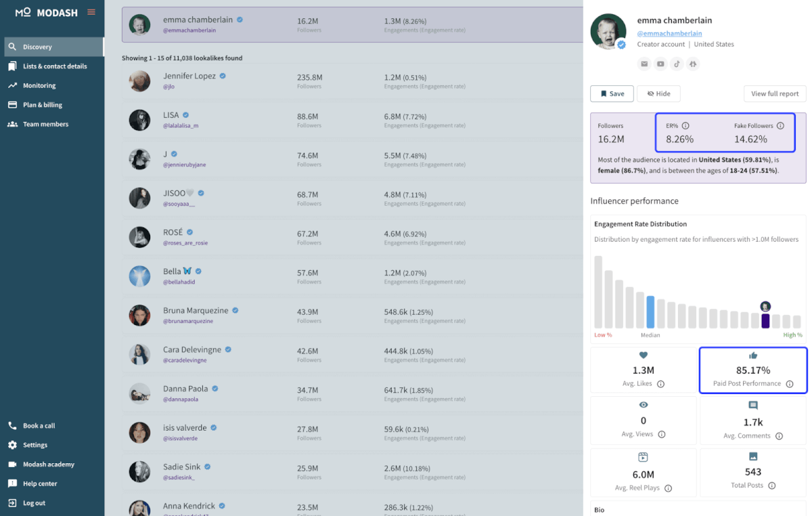Click info icon for Paid Post Performance
This screenshot has width=812, height=516.
tap(788, 384)
